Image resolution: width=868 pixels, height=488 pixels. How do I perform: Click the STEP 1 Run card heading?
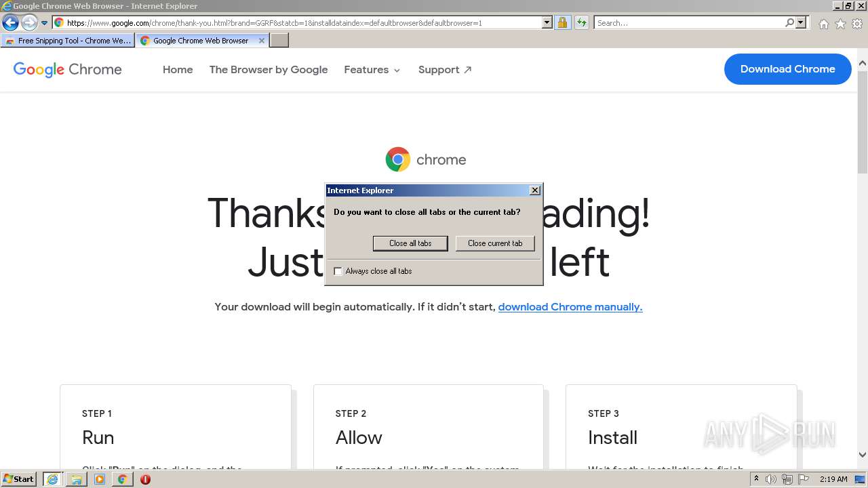pos(98,437)
